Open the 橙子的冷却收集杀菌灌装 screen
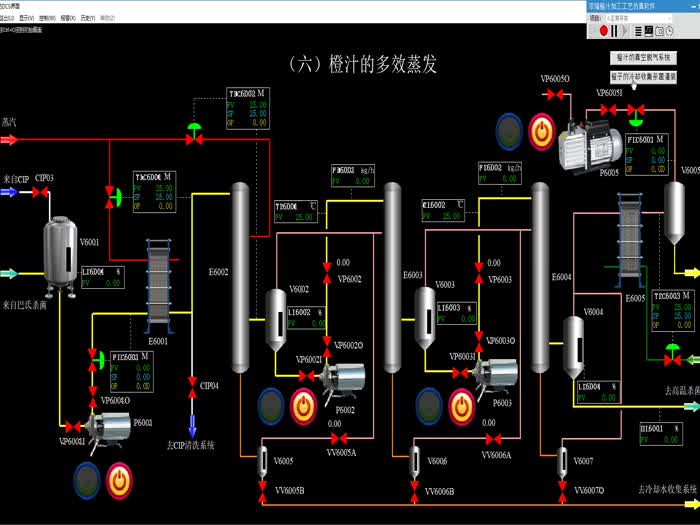Screen dimensions: 700x525 643,76
